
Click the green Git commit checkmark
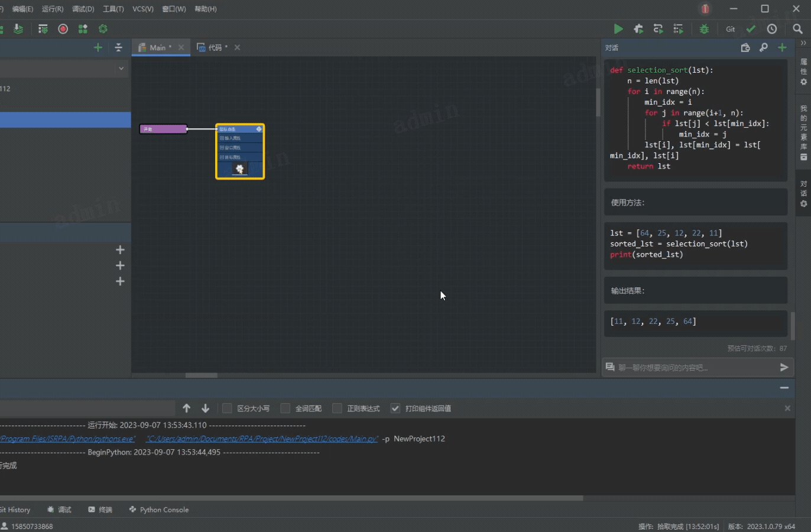[751, 29]
